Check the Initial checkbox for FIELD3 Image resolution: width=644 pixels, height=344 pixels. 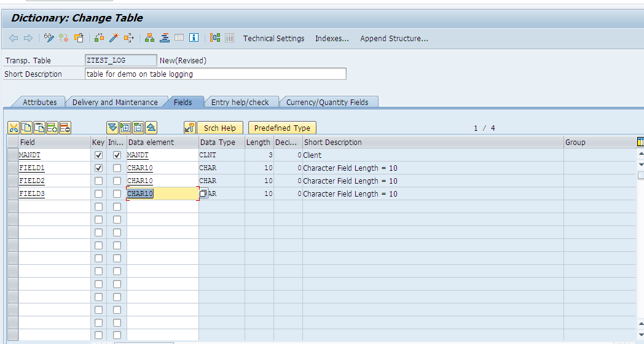[117, 193]
